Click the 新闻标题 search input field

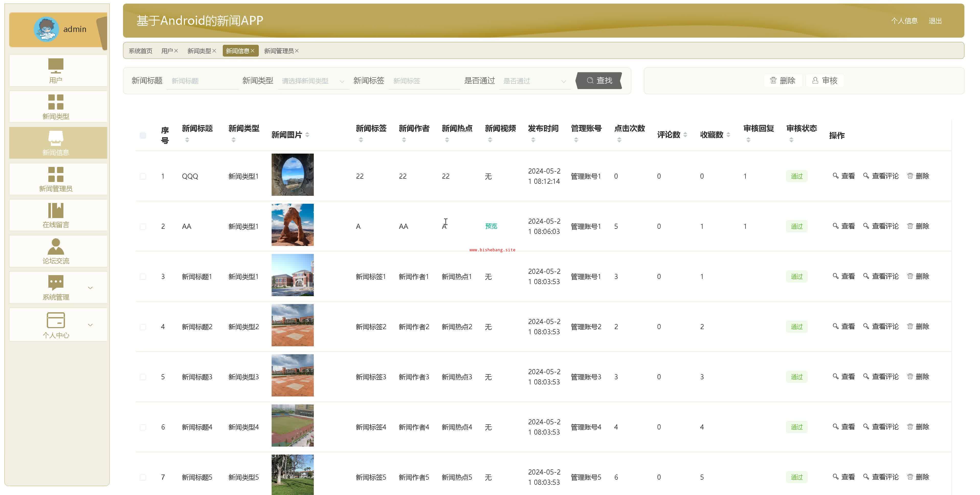coord(202,81)
